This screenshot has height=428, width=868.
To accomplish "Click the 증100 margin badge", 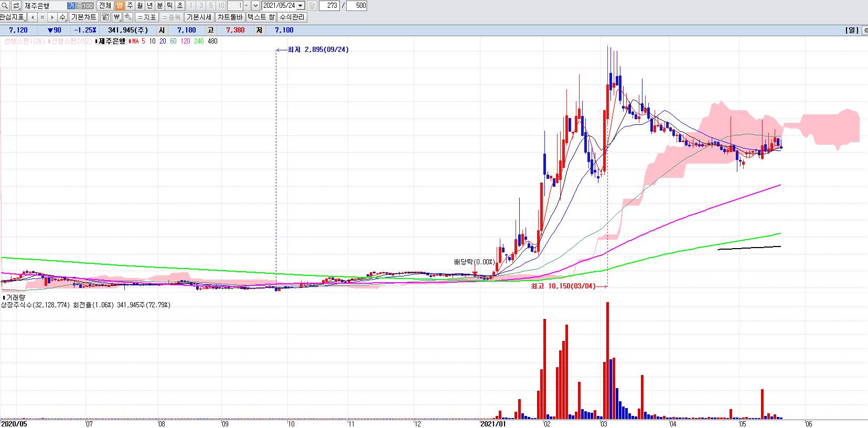I will [x=85, y=6].
